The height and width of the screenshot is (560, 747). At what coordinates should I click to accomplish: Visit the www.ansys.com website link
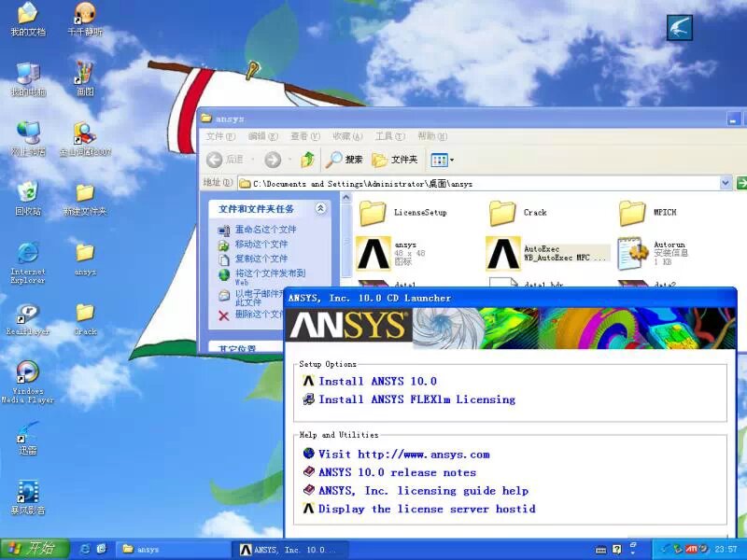click(x=402, y=455)
